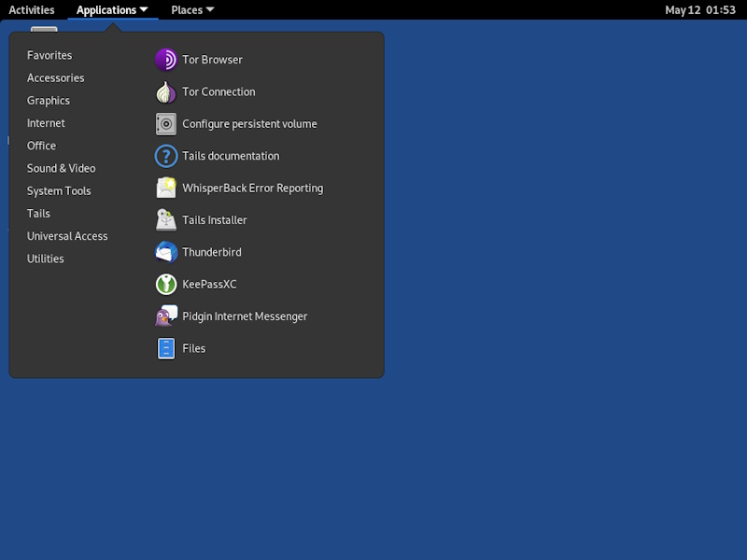Select the Accessories category
The height and width of the screenshot is (560, 747).
[x=56, y=78]
